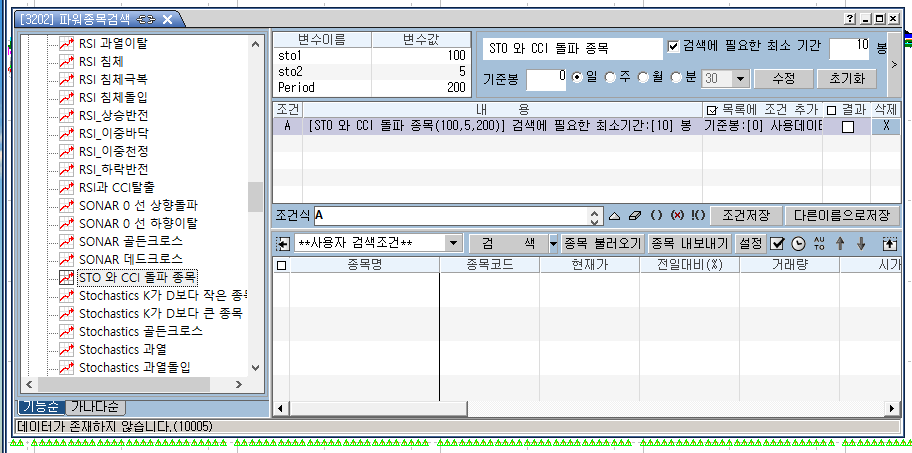Select the 분 (minute) radio button
The image size is (912, 453).
point(678,78)
